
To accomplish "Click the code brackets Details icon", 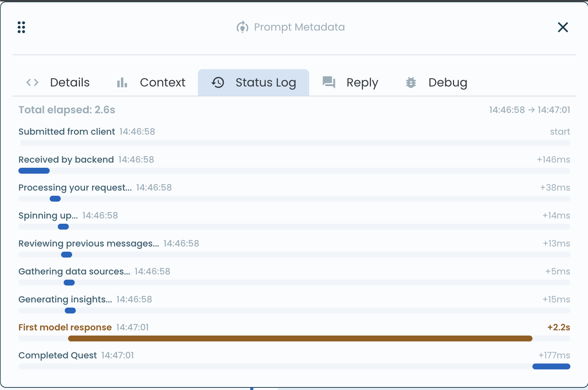I will [32, 82].
